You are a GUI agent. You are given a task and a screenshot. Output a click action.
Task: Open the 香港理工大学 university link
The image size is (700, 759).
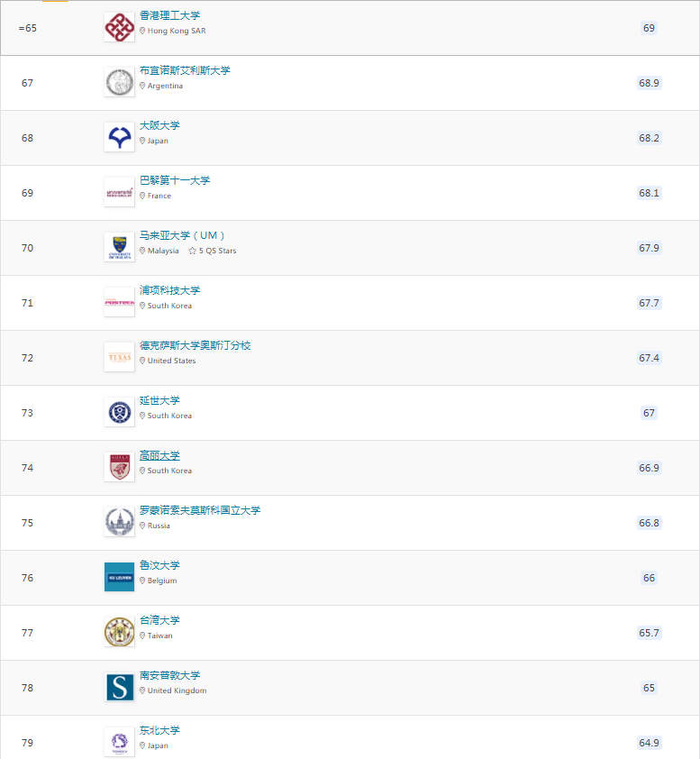coord(169,15)
